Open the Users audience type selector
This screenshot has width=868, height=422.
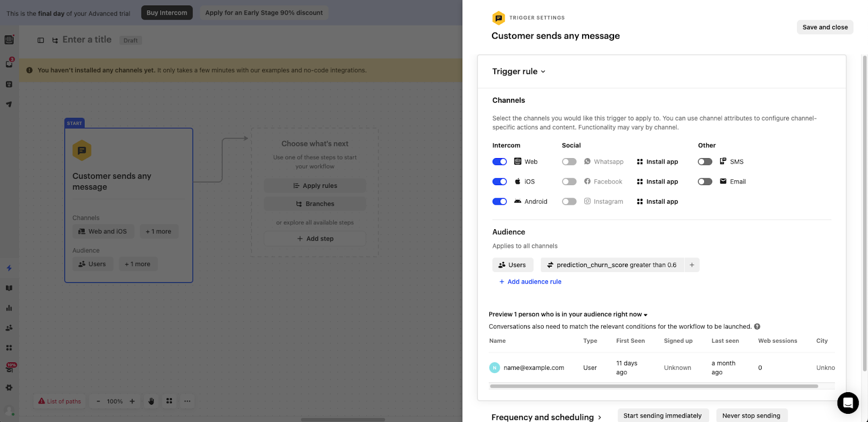click(513, 265)
